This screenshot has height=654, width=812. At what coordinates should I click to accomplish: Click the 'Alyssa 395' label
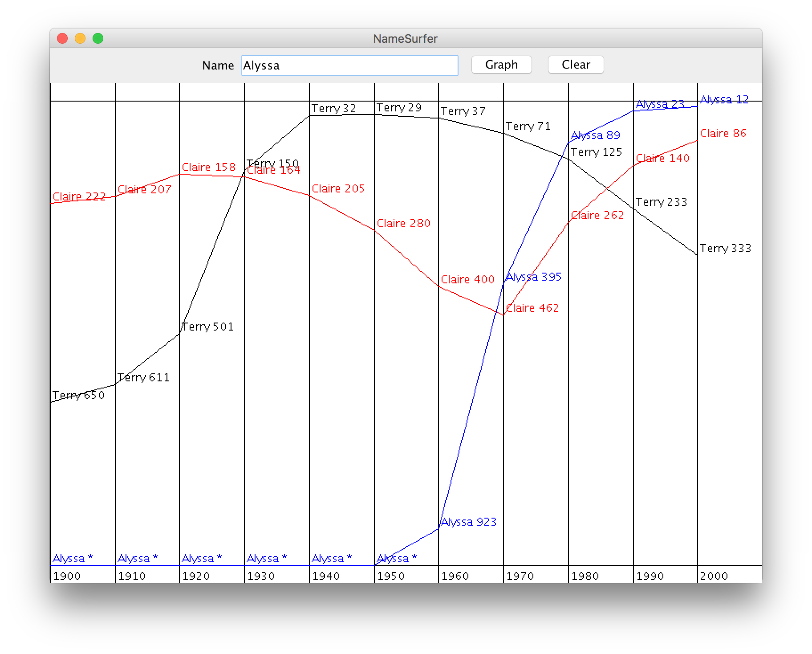pyautogui.click(x=533, y=277)
